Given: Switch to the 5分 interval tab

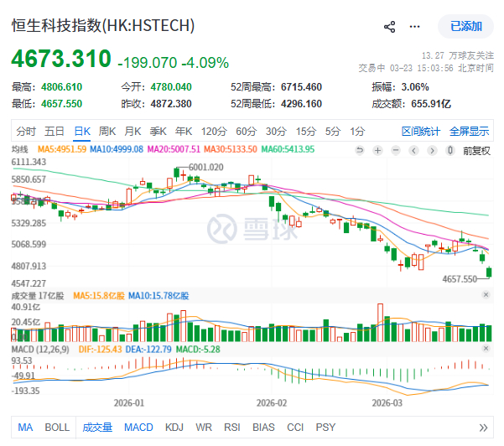Looking at the screenshot, I should pos(333,132).
